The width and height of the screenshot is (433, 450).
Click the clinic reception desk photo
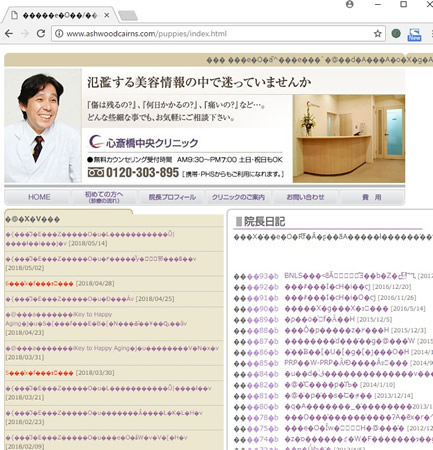tap(349, 139)
